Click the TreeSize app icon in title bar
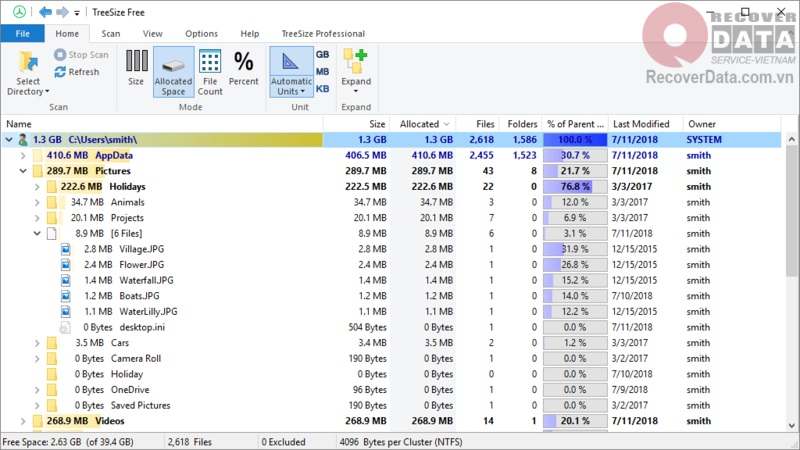The image size is (800, 450). click(19, 12)
